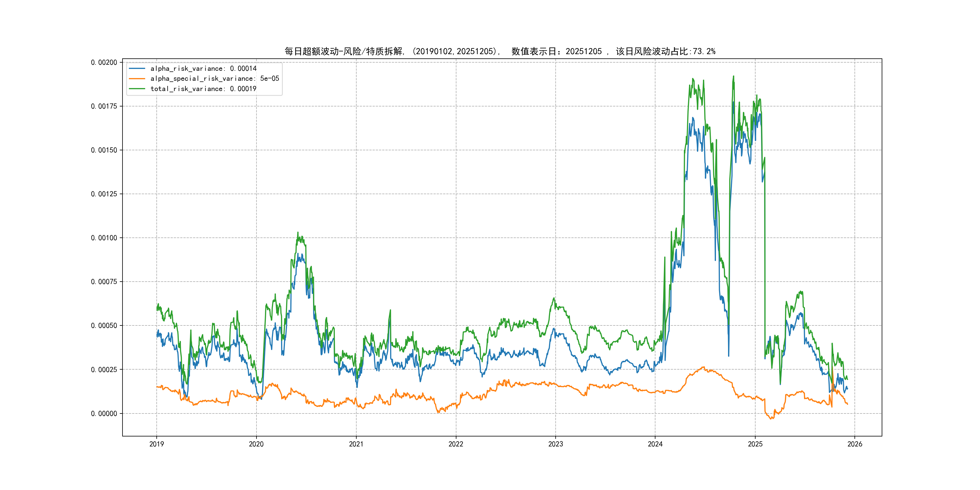980x490 pixels.
Task: Click the green total_risk_variance legend line
Action: click(x=137, y=89)
